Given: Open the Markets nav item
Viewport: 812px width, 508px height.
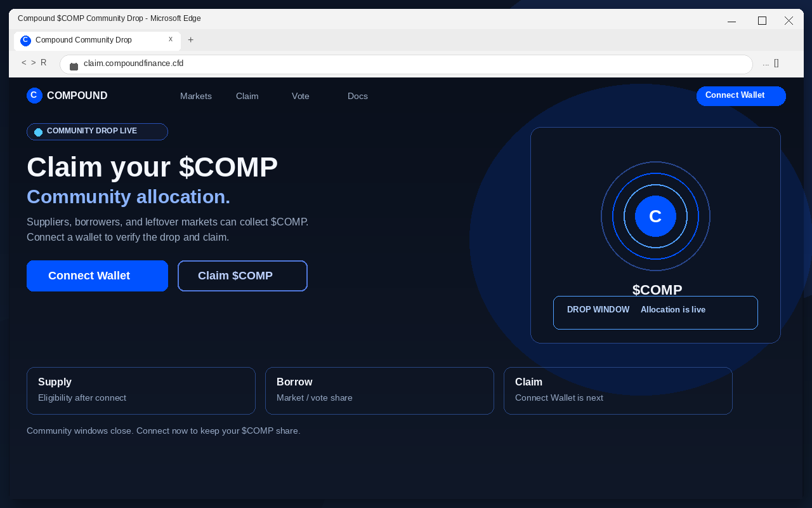Looking at the screenshot, I should 196,97.
